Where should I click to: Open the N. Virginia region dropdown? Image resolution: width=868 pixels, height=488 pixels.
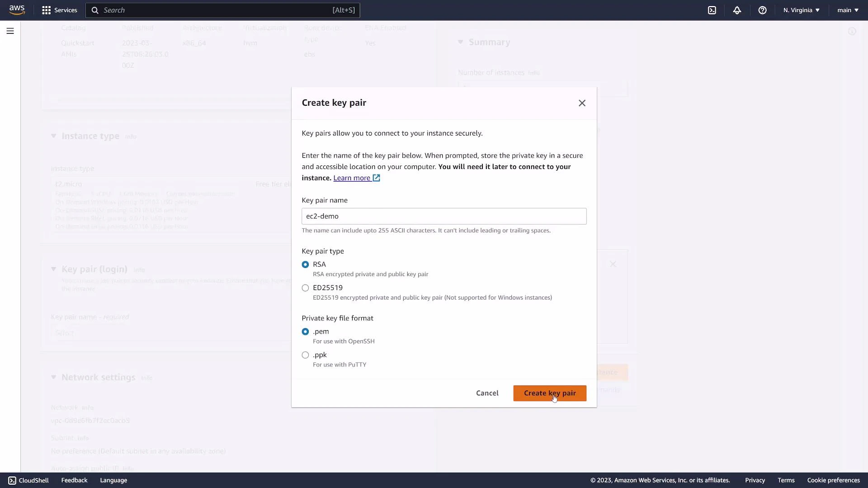tap(801, 10)
